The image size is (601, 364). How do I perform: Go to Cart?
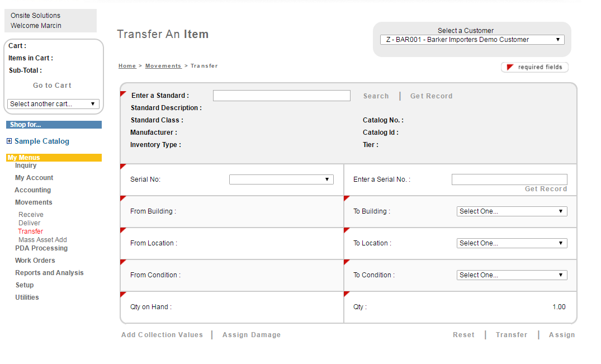pyautogui.click(x=52, y=86)
